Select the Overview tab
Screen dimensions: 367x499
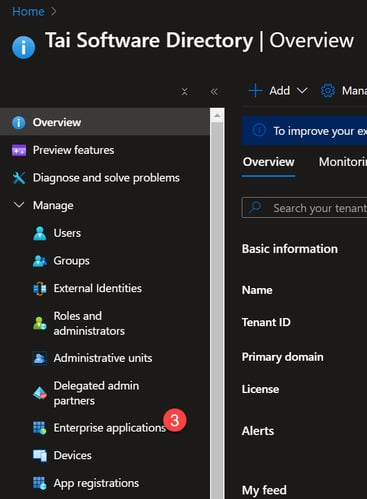coord(268,162)
